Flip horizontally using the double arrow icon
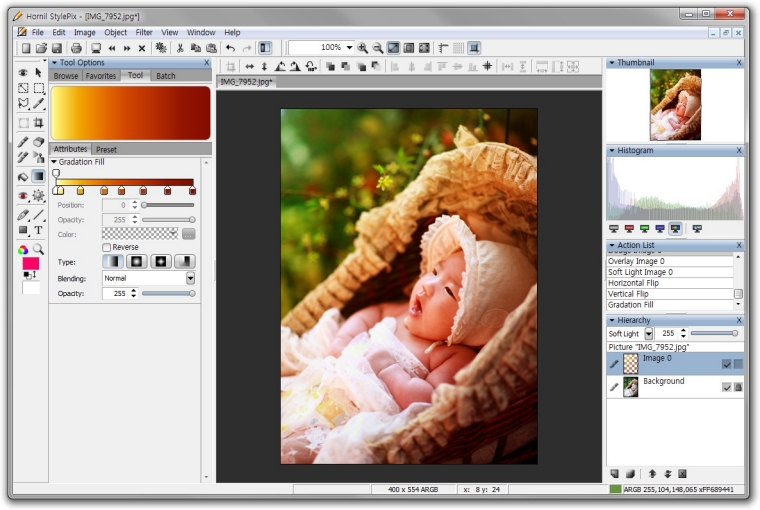Image resolution: width=760 pixels, height=510 pixels. coord(249,66)
